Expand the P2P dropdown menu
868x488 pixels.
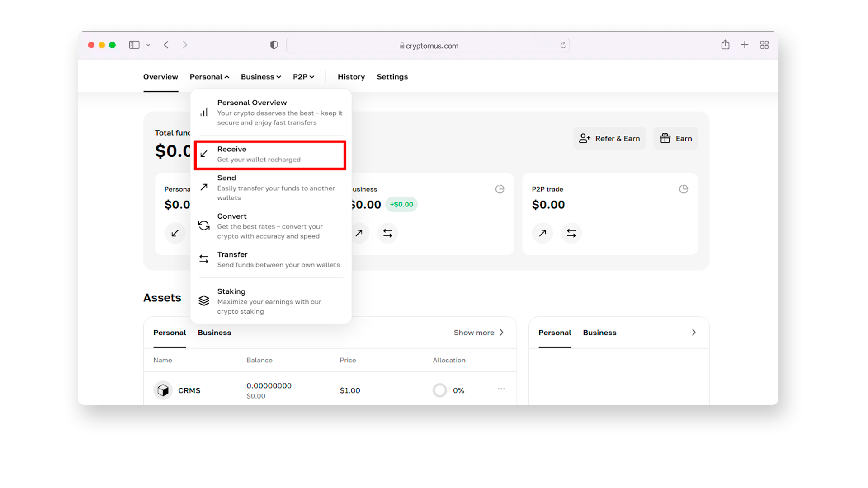point(303,77)
